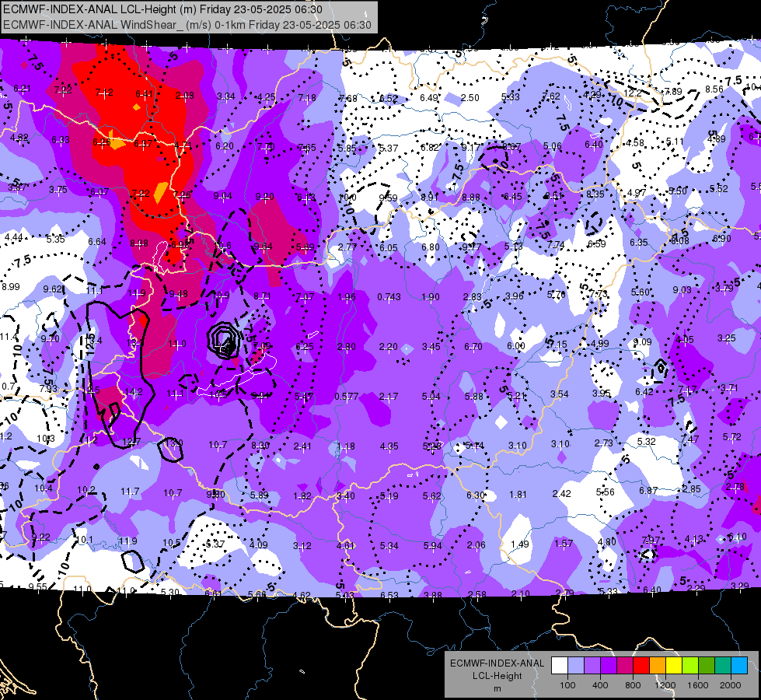
Task: Click the grid value '2.41'
Action: pyautogui.click(x=303, y=446)
